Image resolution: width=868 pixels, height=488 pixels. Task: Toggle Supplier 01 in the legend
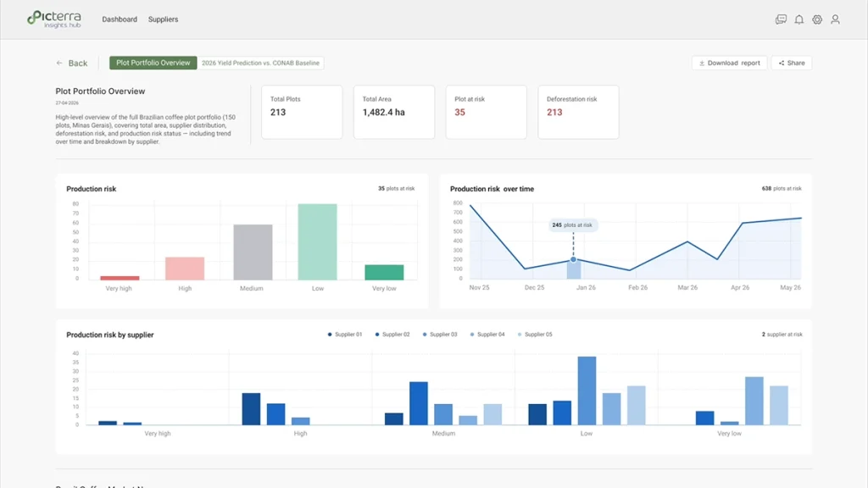tap(345, 334)
